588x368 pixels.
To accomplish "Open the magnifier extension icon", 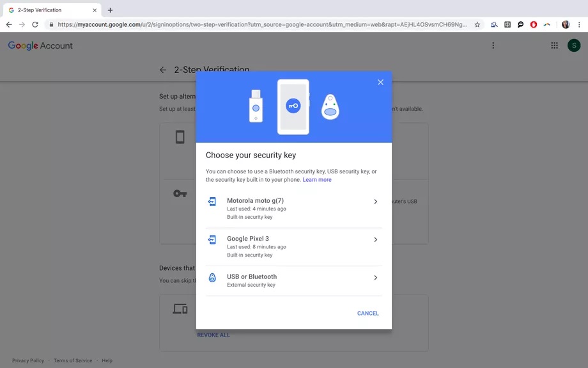I will [x=494, y=24].
